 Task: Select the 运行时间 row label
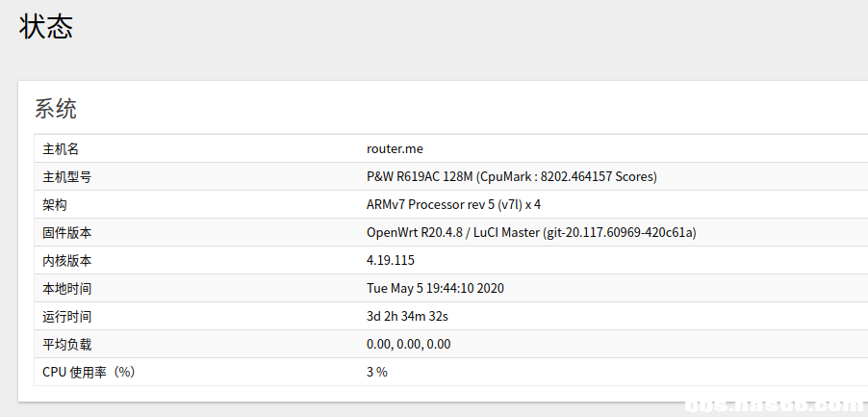(67, 317)
